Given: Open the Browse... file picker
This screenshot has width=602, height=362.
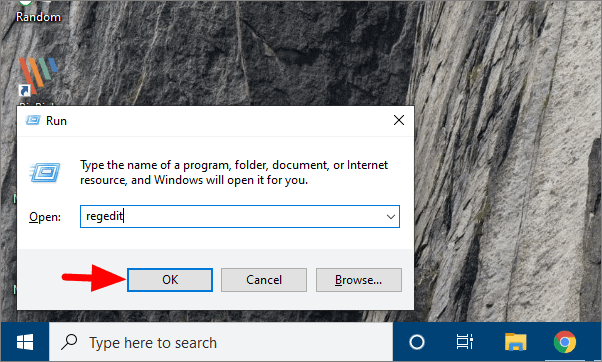Looking at the screenshot, I should click(x=359, y=280).
